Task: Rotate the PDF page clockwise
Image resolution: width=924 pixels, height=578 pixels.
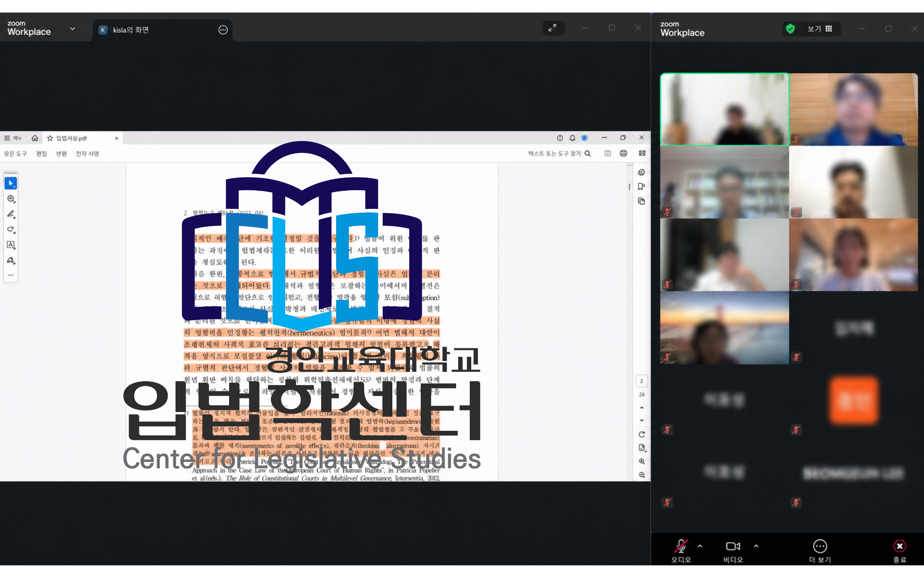Action: pyautogui.click(x=642, y=435)
